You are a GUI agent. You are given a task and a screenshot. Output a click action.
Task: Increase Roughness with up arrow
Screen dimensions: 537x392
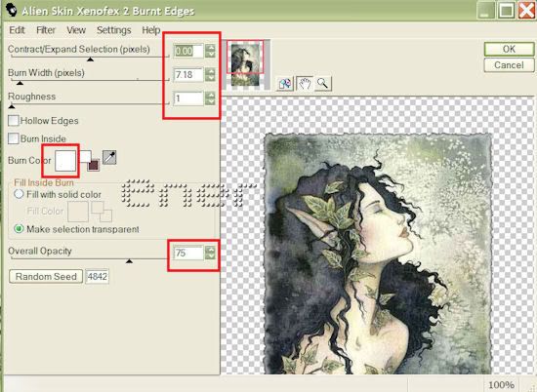[210, 96]
